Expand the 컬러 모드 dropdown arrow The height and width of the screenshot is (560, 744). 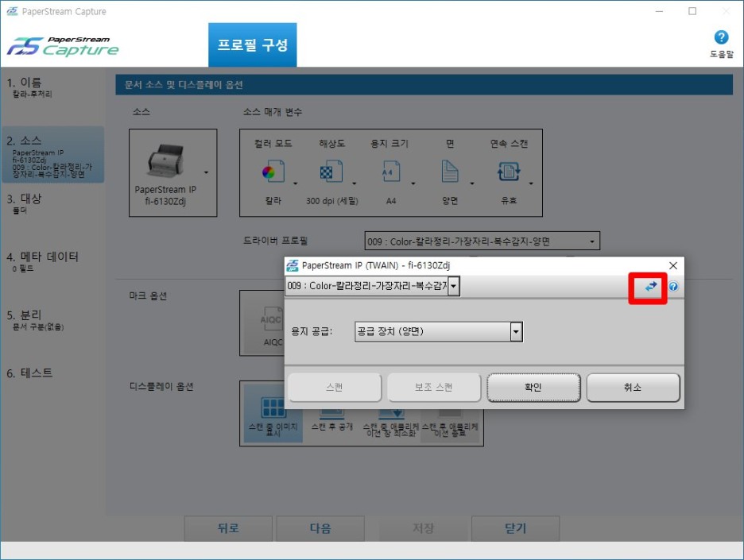click(295, 183)
